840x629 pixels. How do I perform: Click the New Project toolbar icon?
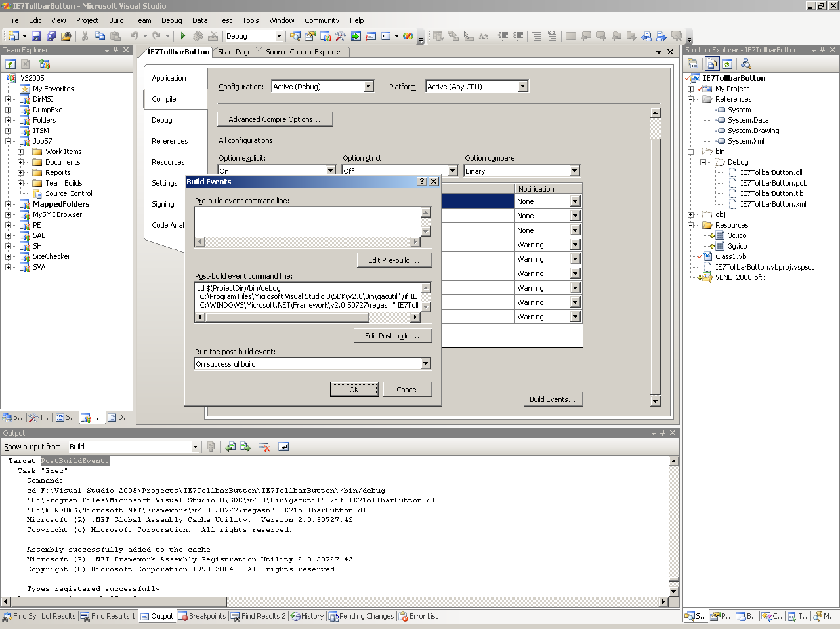pos(13,36)
